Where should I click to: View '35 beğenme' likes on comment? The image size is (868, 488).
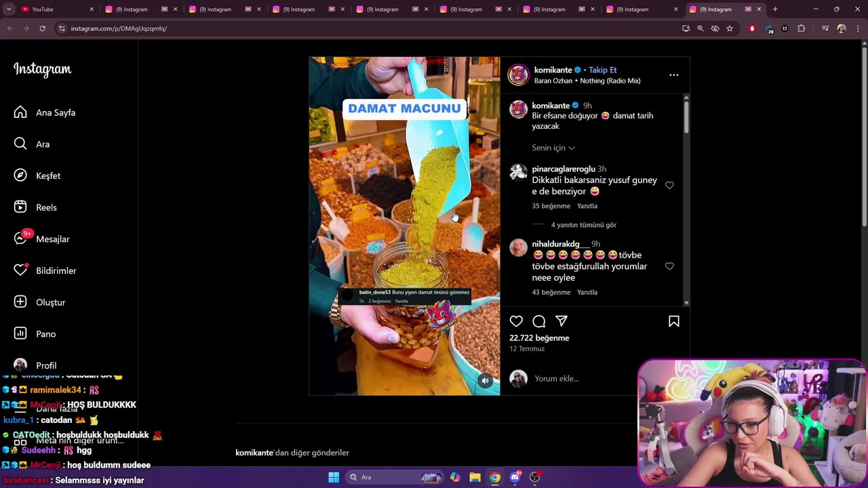(x=551, y=206)
